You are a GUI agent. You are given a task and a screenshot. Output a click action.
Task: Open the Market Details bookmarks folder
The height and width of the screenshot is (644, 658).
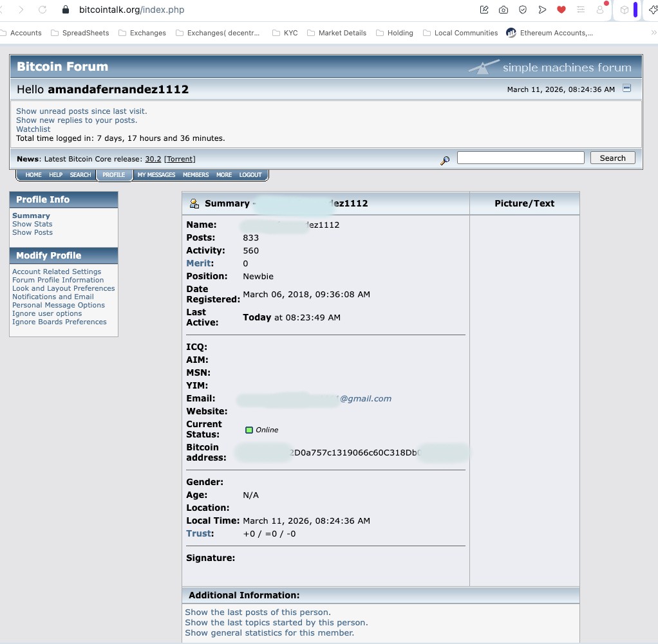coord(337,33)
